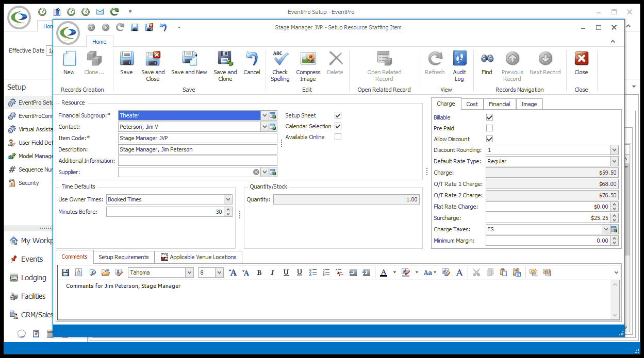
Task: Click the numbered list icon in comments toolbar
Action: click(x=326, y=272)
